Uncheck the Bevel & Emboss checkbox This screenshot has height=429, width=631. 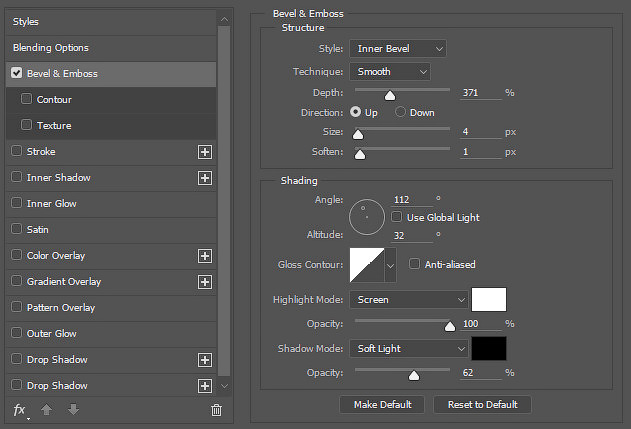pyautogui.click(x=16, y=73)
